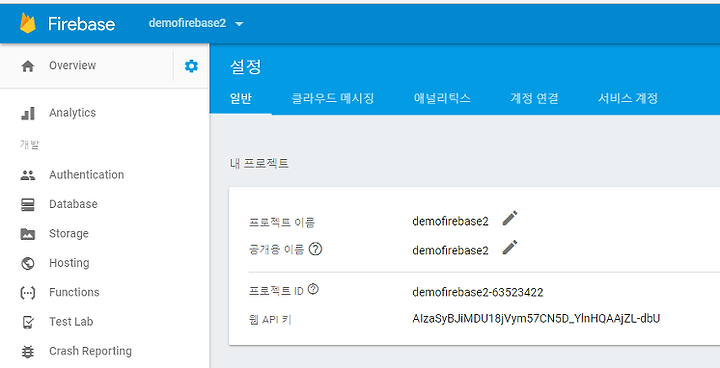Edit the 프로젝트 이름 with pencil icon
Image resolution: width=720 pixels, height=368 pixels.
click(510, 218)
